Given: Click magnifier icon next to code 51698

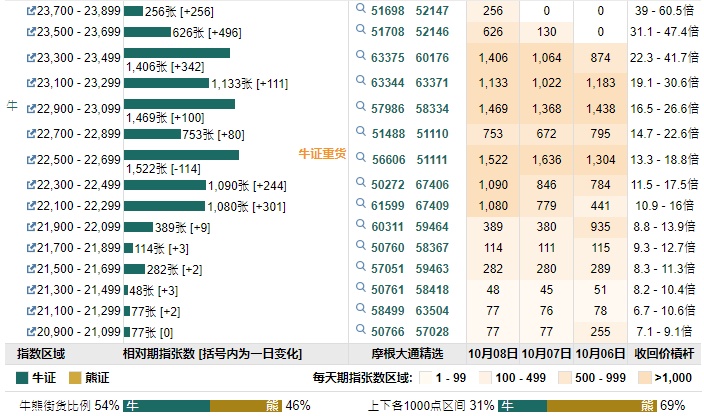Looking at the screenshot, I should [361, 9].
